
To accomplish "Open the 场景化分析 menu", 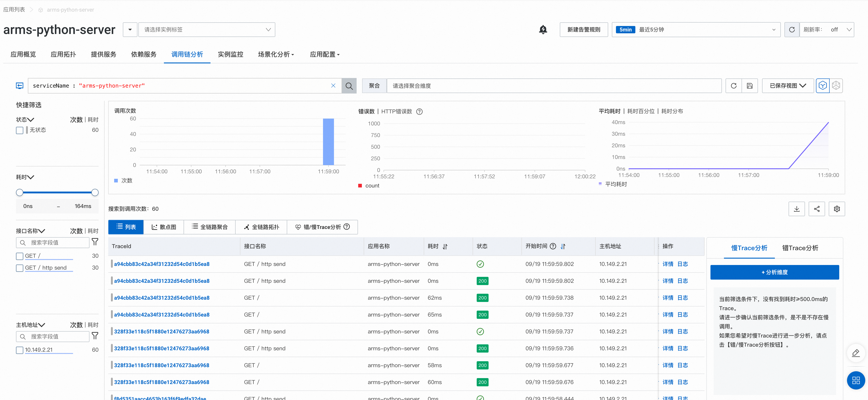I will 276,55.
